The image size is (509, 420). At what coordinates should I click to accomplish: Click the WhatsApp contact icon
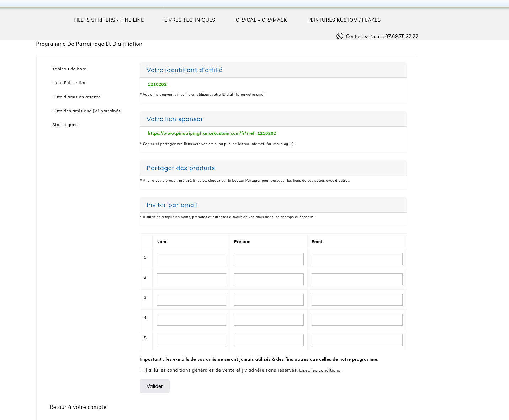[340, 36]
